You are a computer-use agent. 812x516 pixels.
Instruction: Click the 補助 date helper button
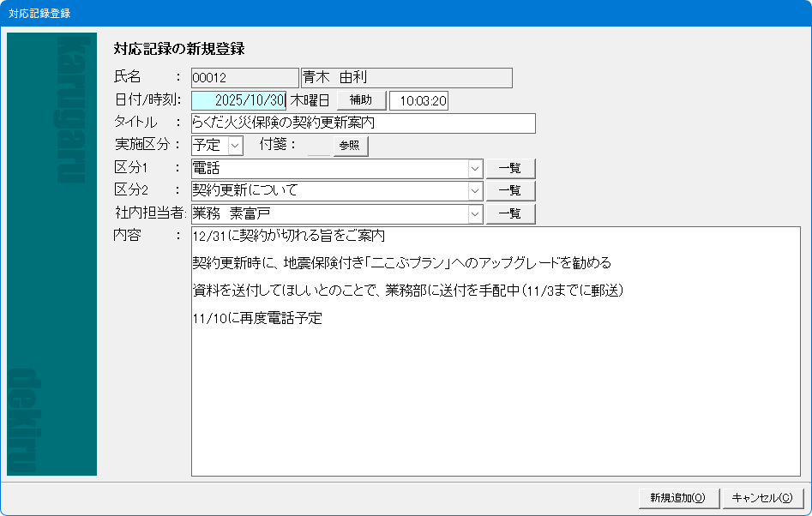(x=361, y=100)
